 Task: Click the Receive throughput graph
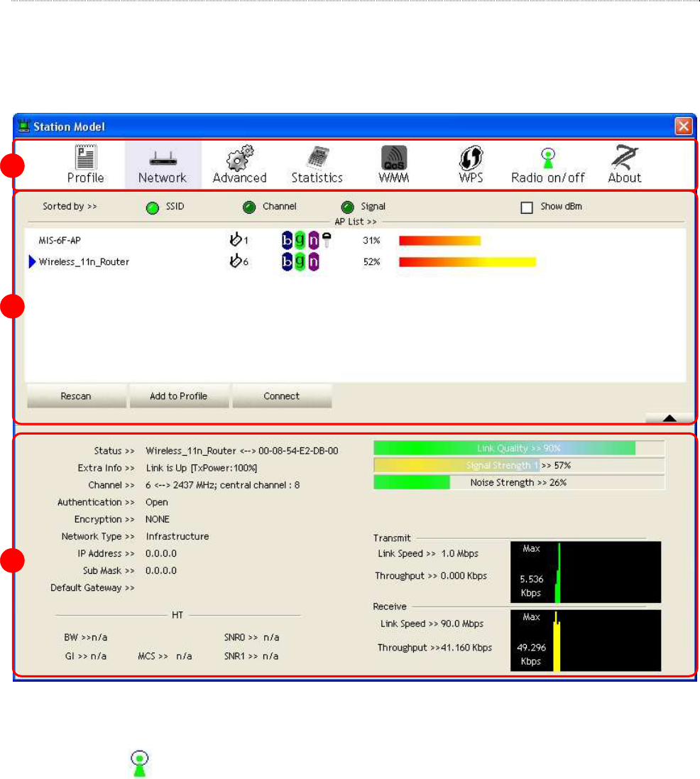point(586,641)
